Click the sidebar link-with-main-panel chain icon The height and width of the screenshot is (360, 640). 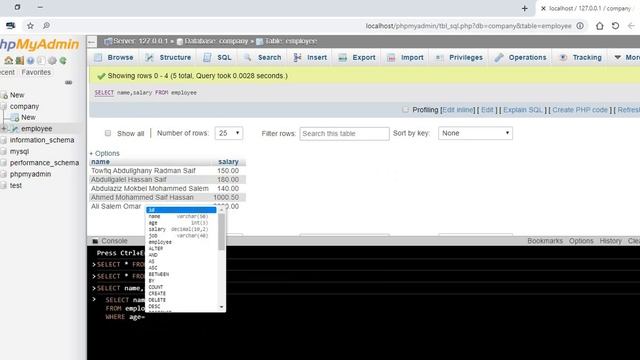[69, 82]
